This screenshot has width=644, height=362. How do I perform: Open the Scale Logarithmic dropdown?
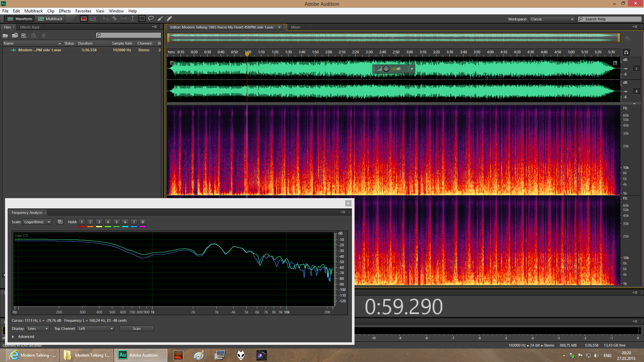[37, 222]
